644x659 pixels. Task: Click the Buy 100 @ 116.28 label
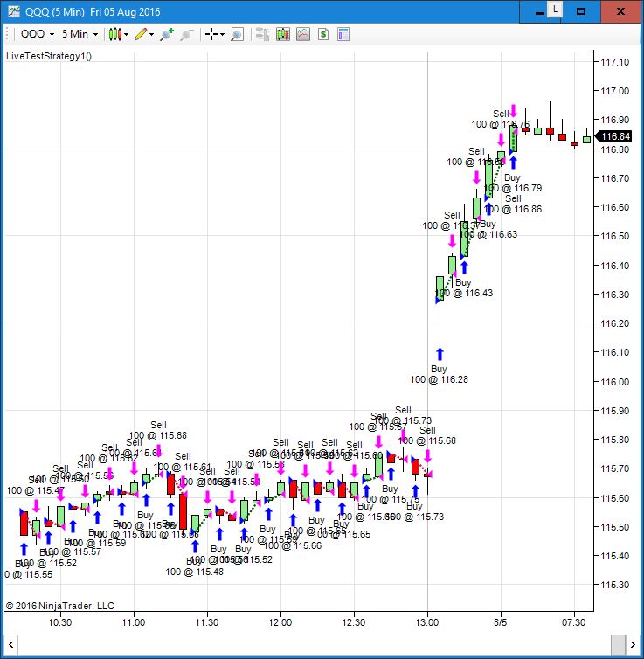[439, 374]
